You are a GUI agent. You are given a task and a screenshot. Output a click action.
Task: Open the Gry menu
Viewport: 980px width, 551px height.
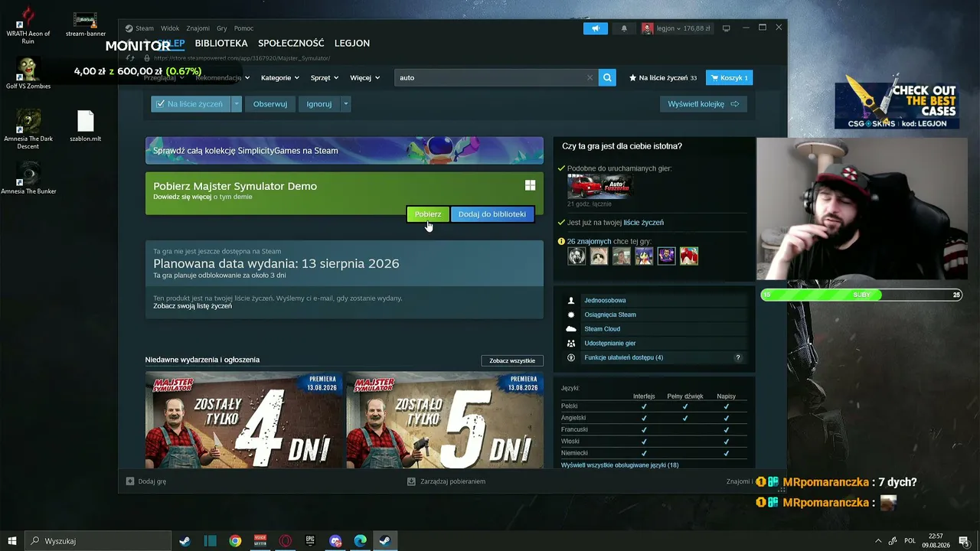[x=221, y=28]
